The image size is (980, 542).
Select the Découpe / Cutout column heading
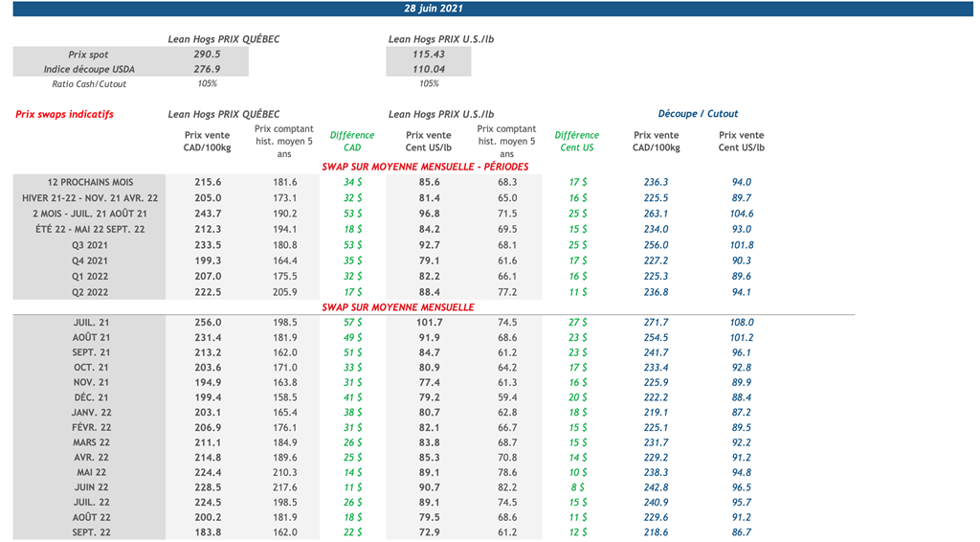[x=698, y=114]
